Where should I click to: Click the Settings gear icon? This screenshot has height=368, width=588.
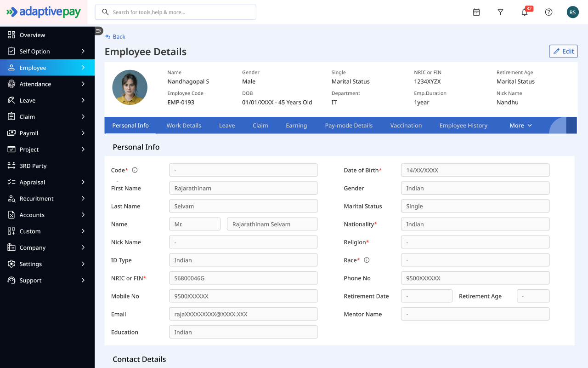tap(11, 264)
